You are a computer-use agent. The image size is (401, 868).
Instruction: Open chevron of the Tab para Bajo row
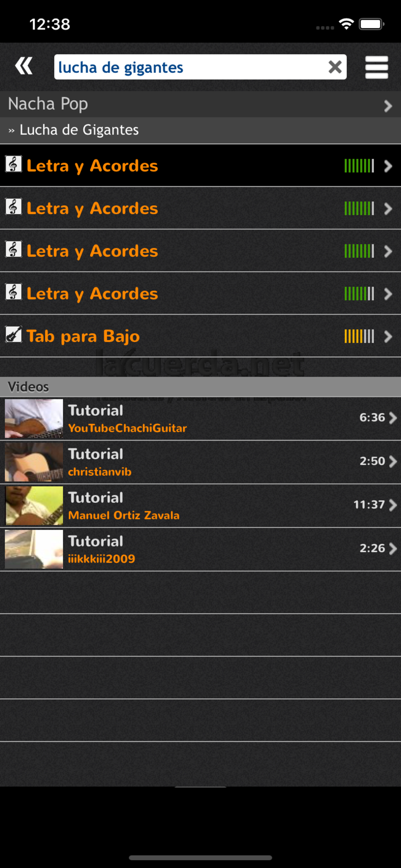pyautogui.click(x=388, y=337)
